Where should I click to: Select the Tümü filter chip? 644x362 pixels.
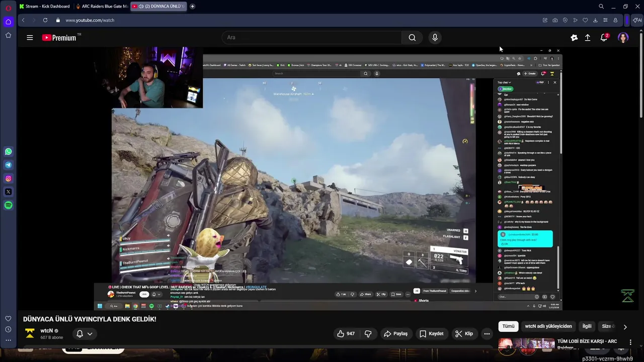tap(508, 326)
